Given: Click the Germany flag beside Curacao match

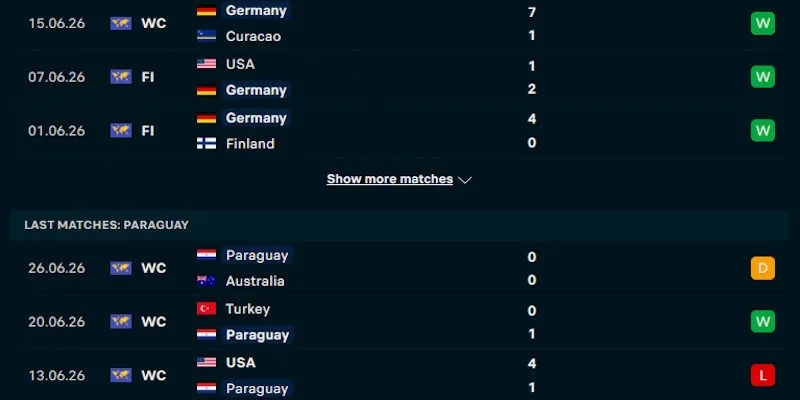Looking at the screenshot, I should click(x=207, y=11).
